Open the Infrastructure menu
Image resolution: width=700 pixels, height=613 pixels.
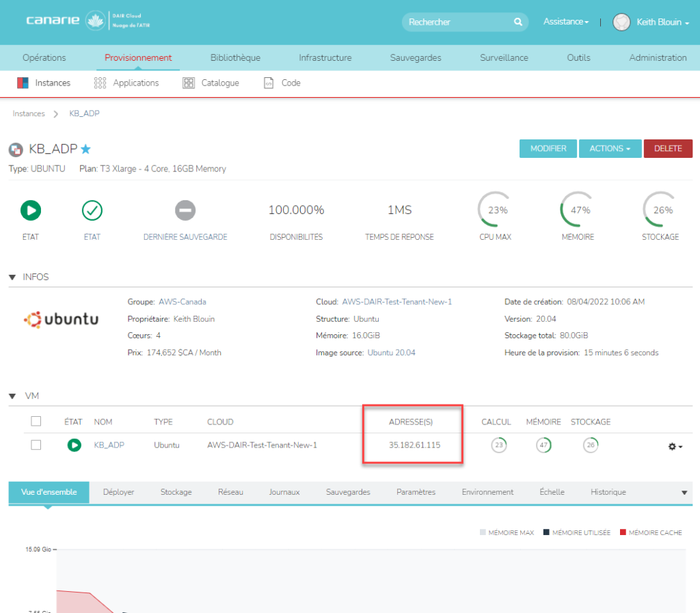point(325,57)
